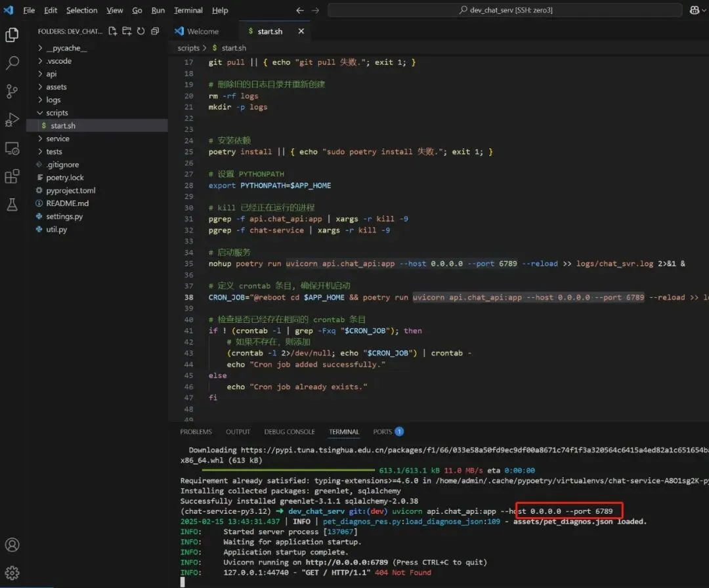709x588 pixels.
Task: Open the util.py file
Action: point(97,229)
